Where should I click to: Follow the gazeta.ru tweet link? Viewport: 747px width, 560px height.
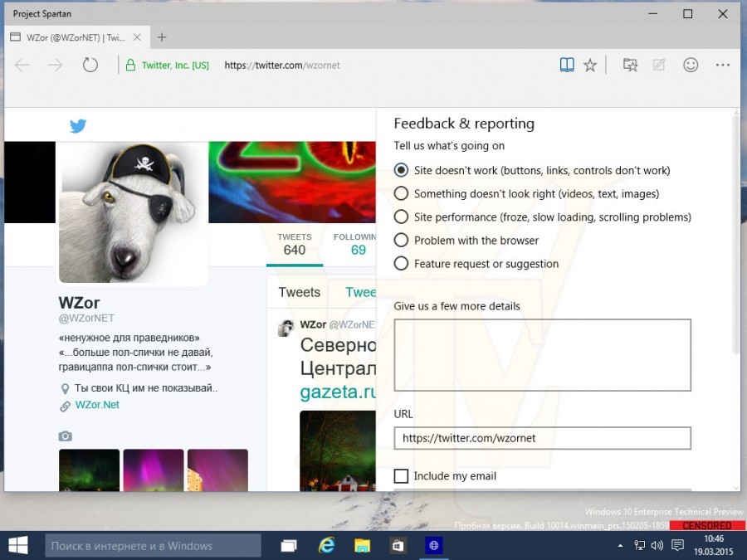[x=338, y=392]
